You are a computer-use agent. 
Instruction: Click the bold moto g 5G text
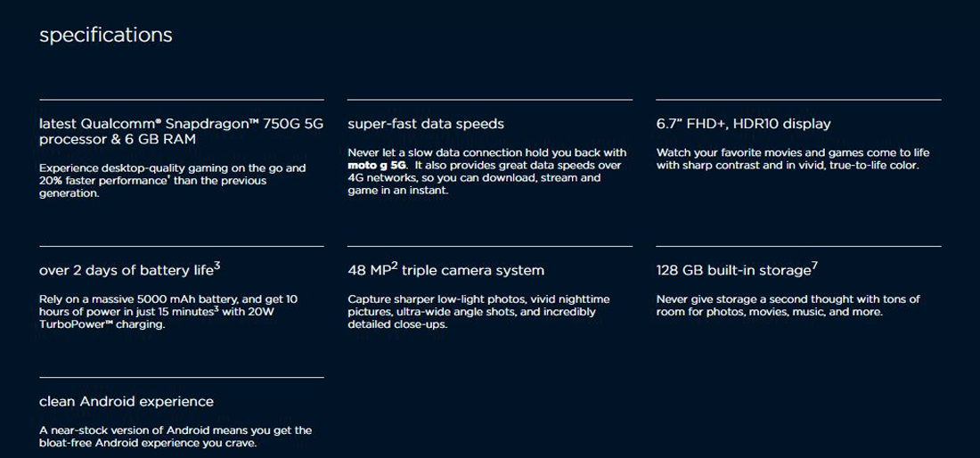coord(377,166)
